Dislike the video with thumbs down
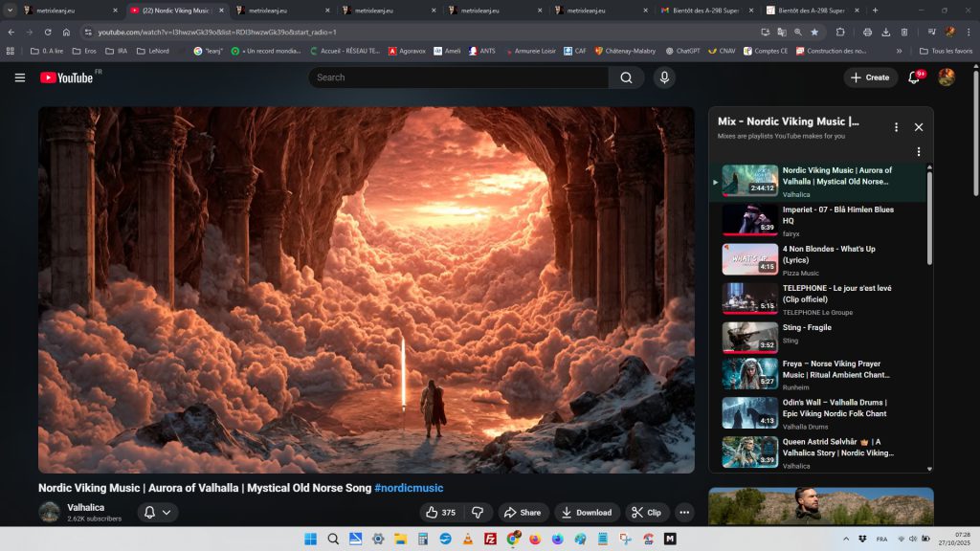 click(x=478, y=513)
